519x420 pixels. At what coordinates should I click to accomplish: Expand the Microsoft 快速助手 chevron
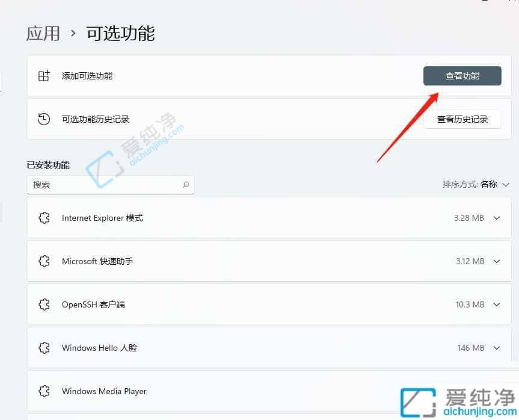497,261
